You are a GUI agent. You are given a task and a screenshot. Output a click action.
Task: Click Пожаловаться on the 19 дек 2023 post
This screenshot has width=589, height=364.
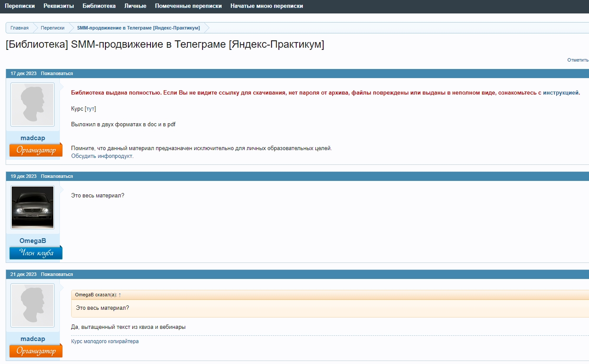pos(57,176)
